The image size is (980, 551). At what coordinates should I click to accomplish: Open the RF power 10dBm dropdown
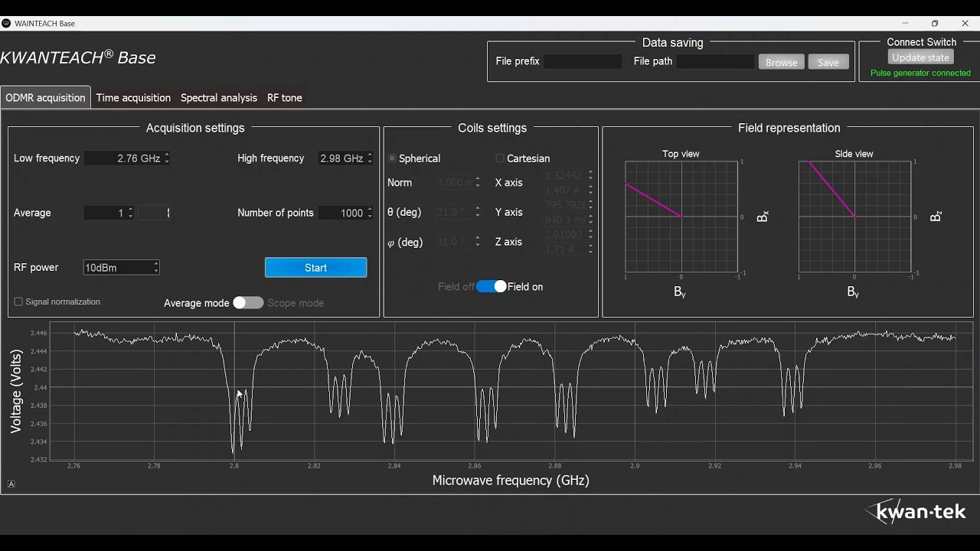coord(121,267)
